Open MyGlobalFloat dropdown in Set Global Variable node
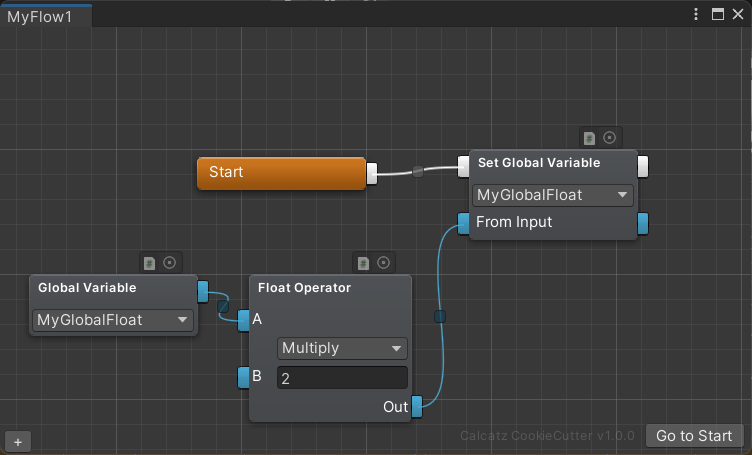 point(553,195)
